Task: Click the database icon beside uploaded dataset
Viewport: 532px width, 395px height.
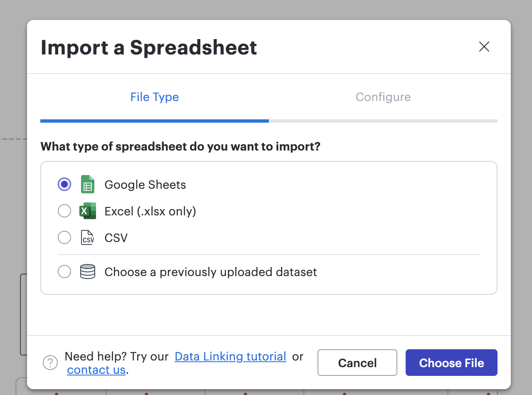Action: point(88,272)
